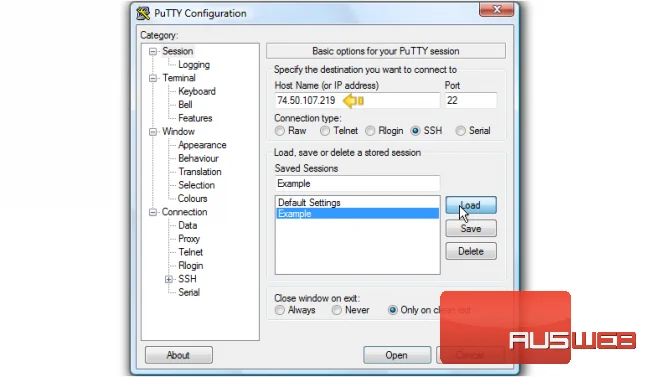Expand the SSH tree node
The height and width of the screenshot is (377, 650).
[x=169, y=279]
